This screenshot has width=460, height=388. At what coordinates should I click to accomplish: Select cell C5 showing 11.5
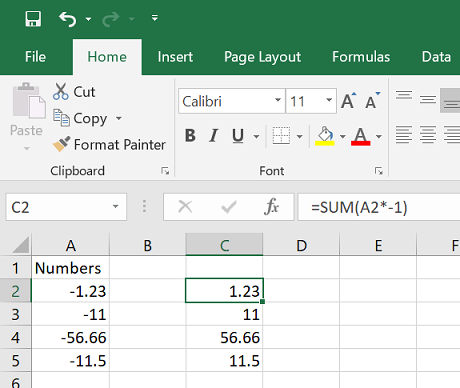point(224,361)
